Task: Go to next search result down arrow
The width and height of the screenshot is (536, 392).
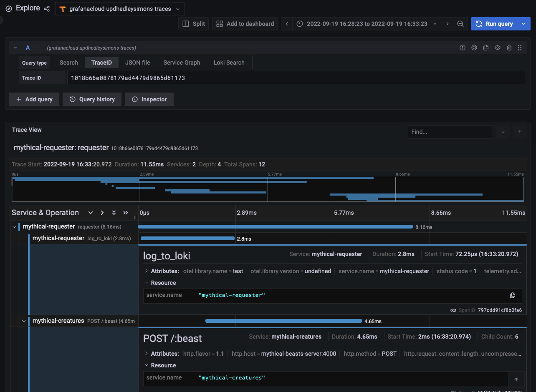Action: pyautogui.click(x=503, y=132)
